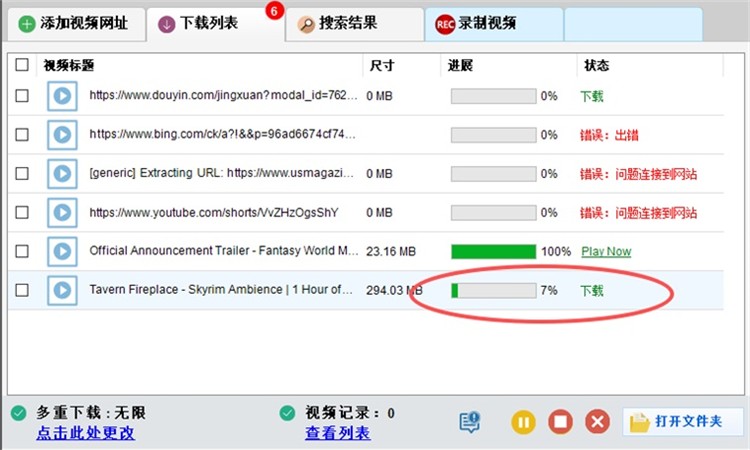750x450 pixels.
Task: Check the youtube.com shorts row checkbox
Action: [22, 212]
